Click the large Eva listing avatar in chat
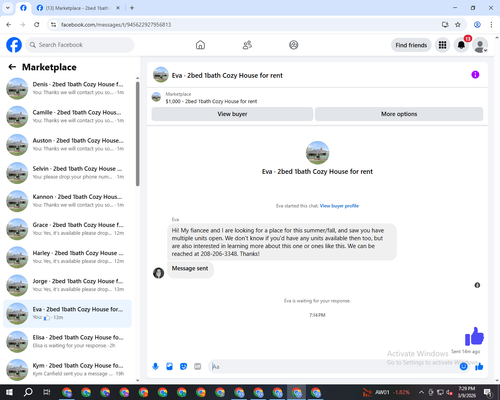 317,153
